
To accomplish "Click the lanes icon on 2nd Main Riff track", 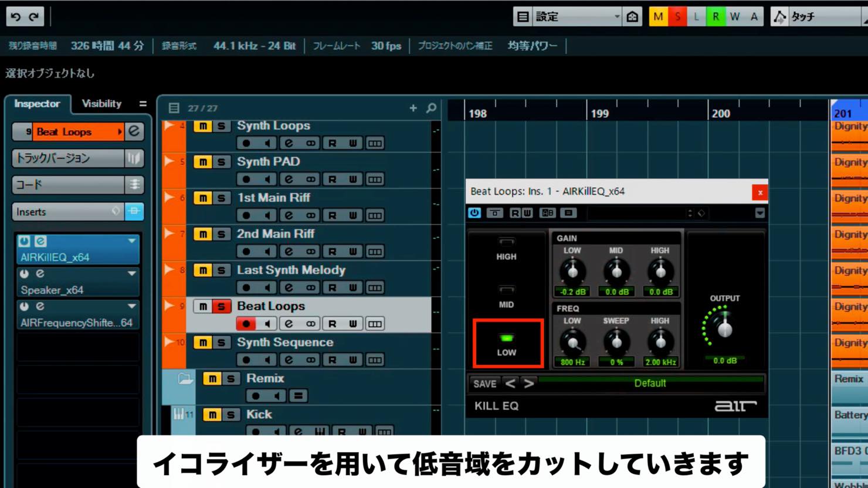I will pos(375,252).
